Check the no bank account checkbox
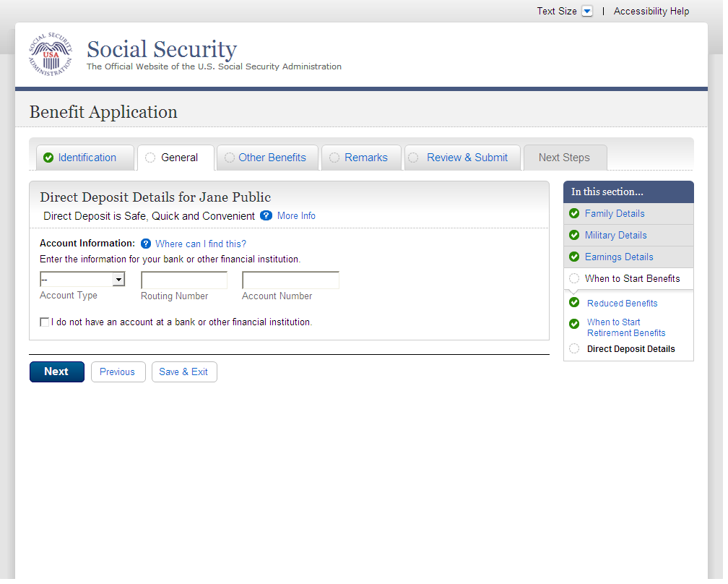The image size is (728, 584). [45, 322]
